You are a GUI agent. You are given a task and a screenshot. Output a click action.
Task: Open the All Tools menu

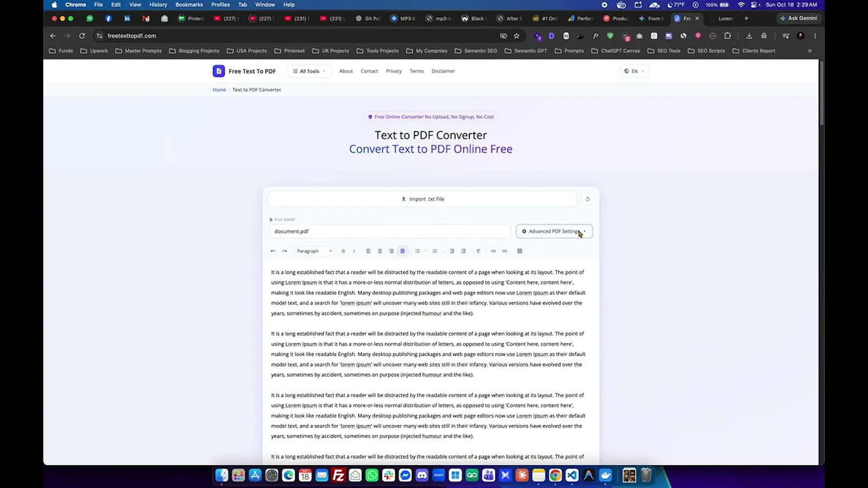[x=309, y=71]
